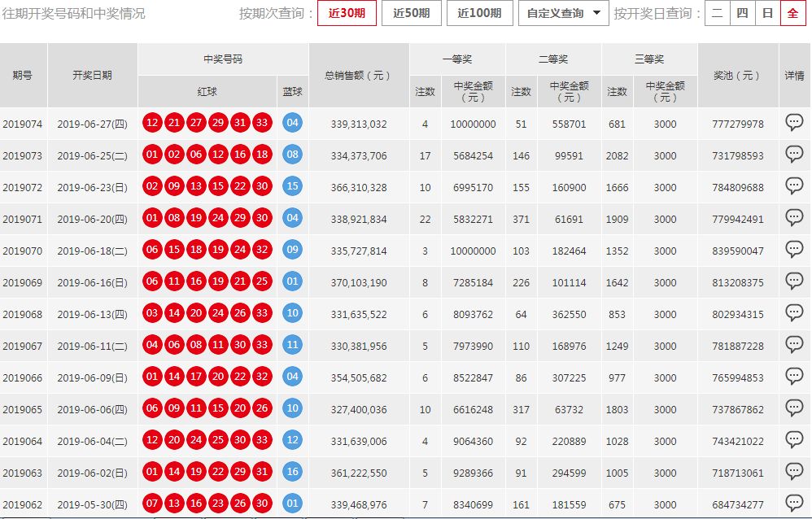Open details icon for draw 2019067

pyautogui.click(x=794, y=344)
